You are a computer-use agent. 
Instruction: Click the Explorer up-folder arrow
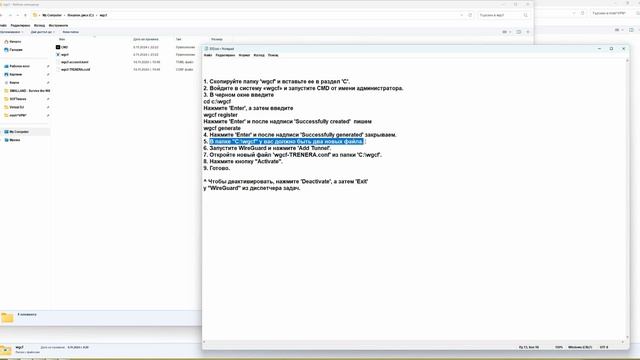(x=25, y=15)
